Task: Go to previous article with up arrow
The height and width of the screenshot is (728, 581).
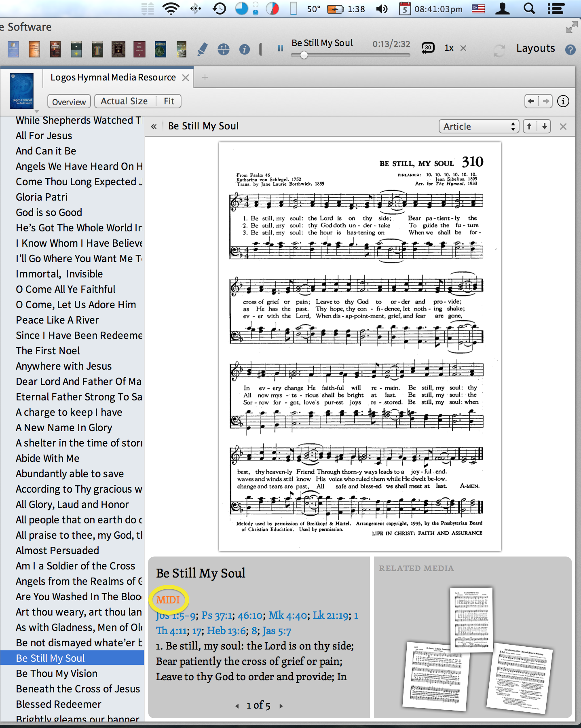Action: 529,126
